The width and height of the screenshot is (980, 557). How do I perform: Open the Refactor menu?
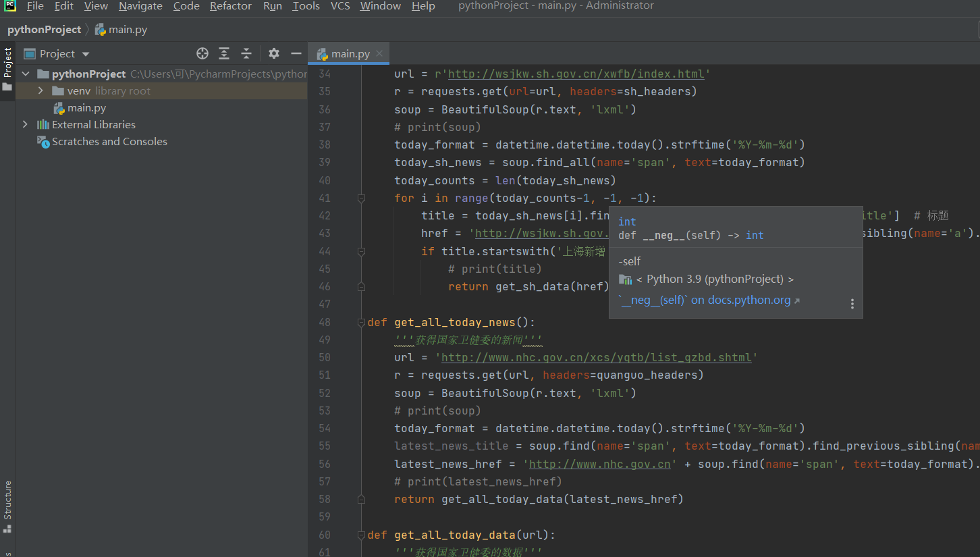point(231,6)
